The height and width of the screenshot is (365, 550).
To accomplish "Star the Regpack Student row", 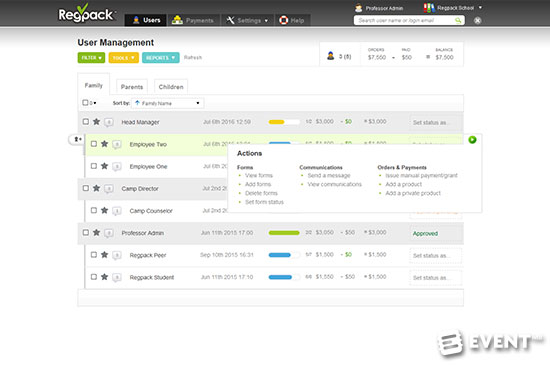I will (x=104, y=277).
